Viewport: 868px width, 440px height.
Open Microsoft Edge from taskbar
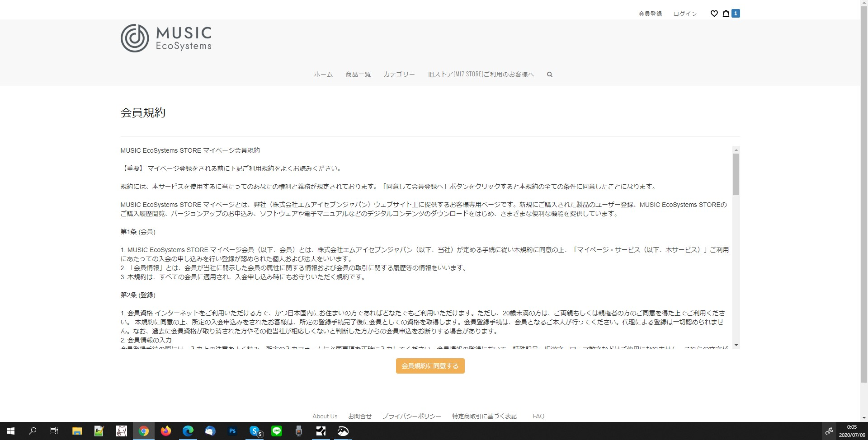coord(188,431)
